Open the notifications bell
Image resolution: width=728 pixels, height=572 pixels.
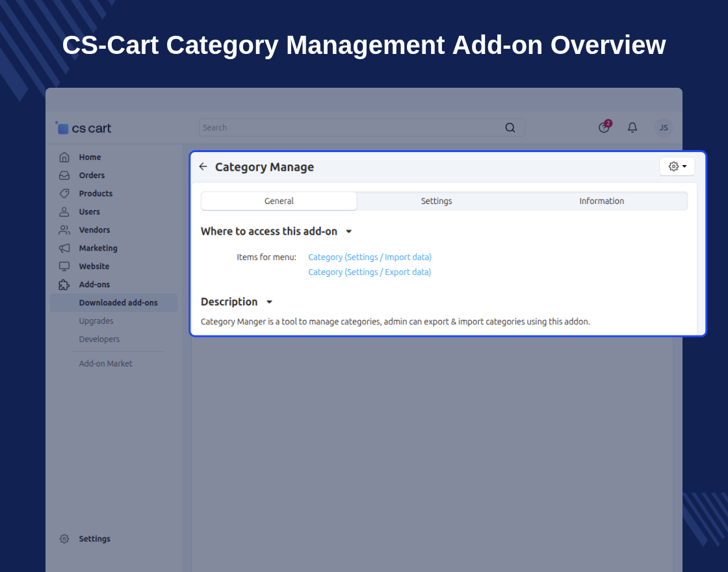632,127
